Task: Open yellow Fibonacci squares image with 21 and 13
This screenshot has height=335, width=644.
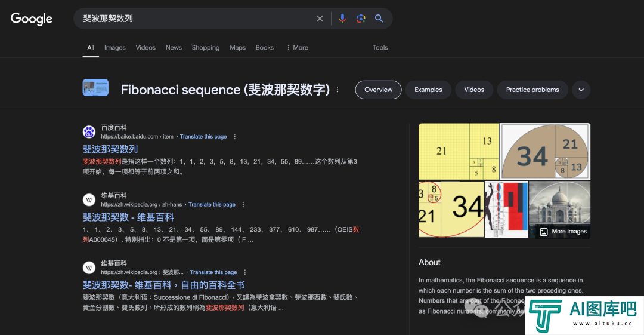Action: 459,152
